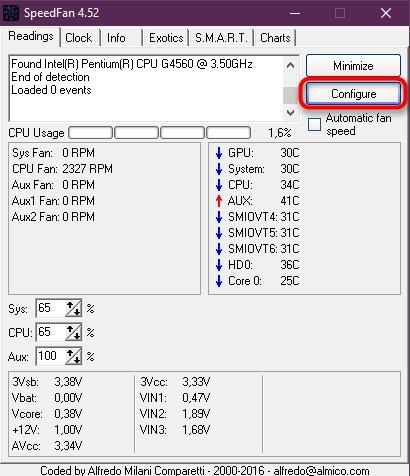The height and width of the screenshot is (476, 410).
Task: Enable the Automatic fan speed checkbox
Action: click(x=314, y=125)
